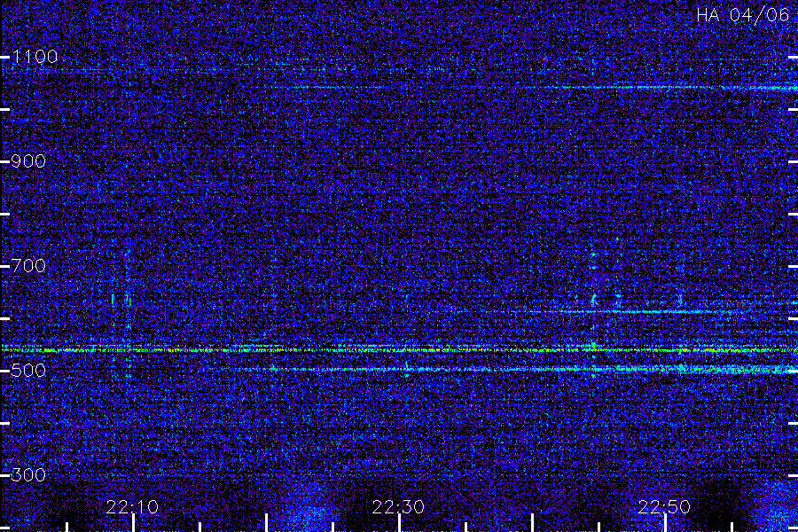
Task: Click the time tick mark below 22:10
Action: [133, 523]
